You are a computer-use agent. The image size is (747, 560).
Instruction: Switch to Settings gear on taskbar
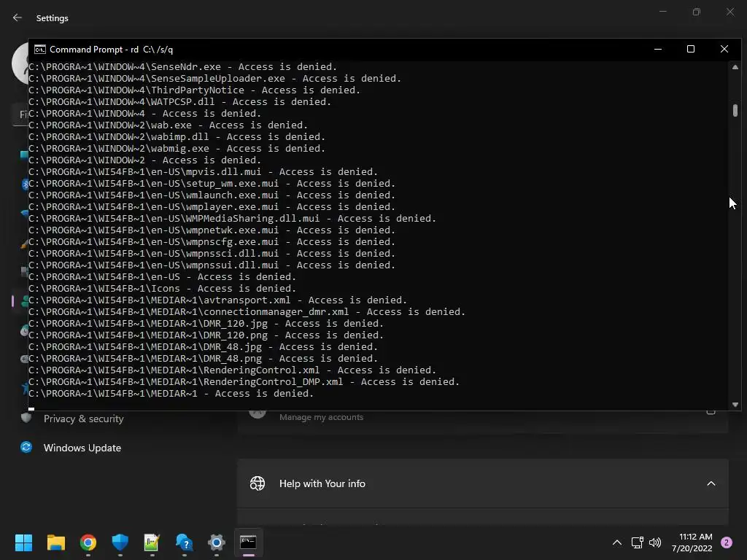tap(216, 542)
